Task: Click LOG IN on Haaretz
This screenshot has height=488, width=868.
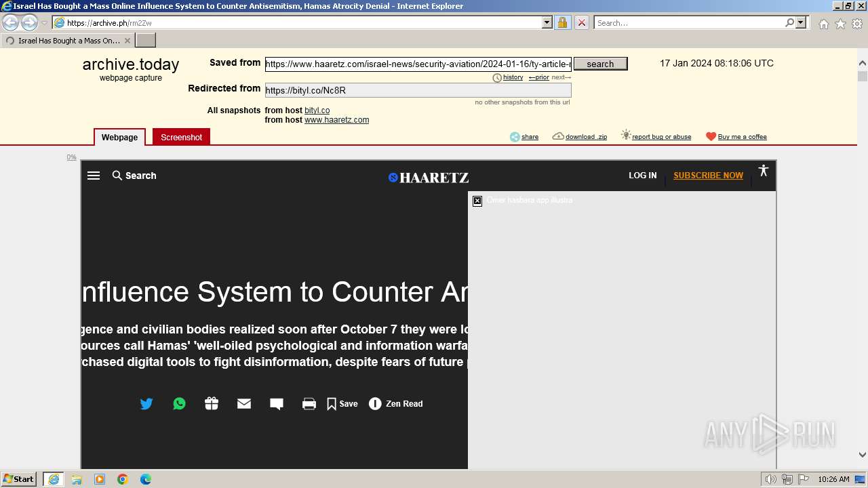Action: [642, 176]
